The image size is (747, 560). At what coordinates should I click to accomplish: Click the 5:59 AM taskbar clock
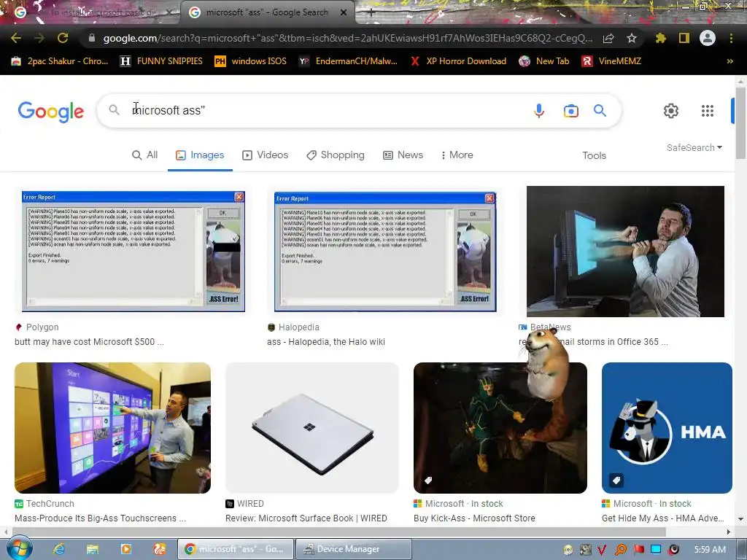pyautogui.click(x=710, y=550)
